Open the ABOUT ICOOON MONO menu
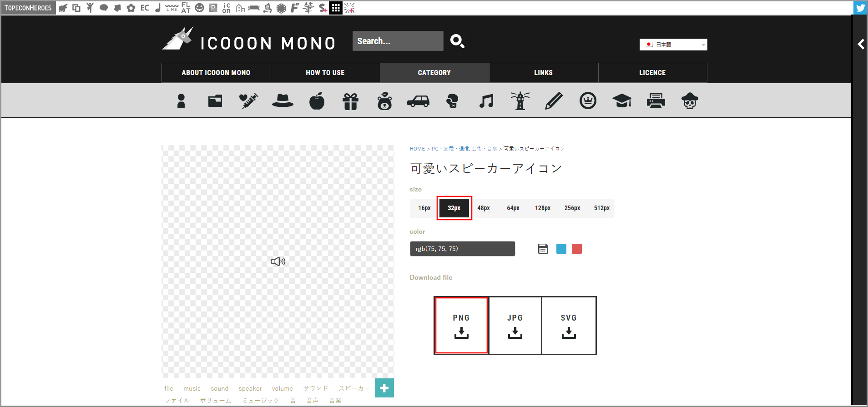Viewport: 868px width, 407px height. (216, 73)
